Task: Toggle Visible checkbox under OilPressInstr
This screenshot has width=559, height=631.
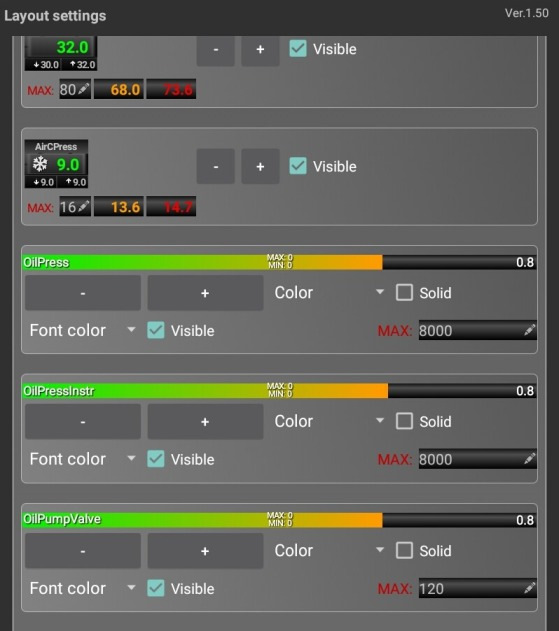Action: pos(156,459)
